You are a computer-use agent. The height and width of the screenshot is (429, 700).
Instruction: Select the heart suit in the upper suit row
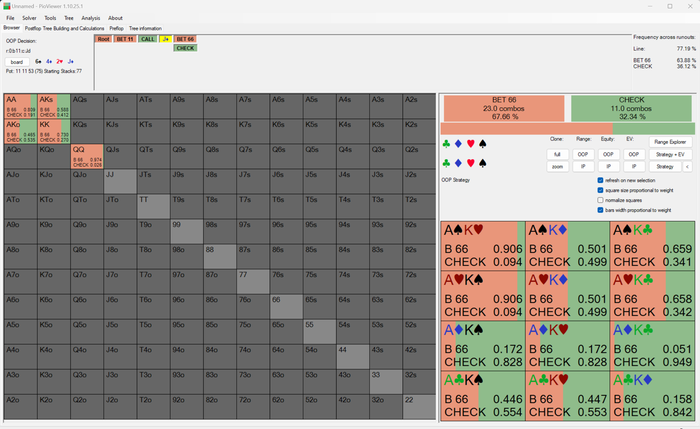[470, 144]
